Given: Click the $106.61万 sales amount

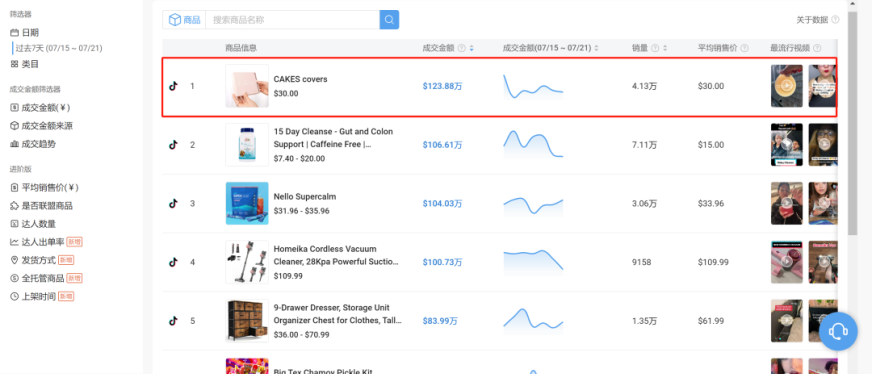Looking at the screenshot, I should 443,145.
